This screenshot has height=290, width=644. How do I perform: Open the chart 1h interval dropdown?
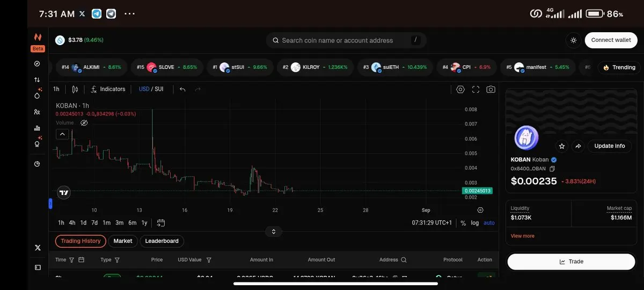[56, 89]
